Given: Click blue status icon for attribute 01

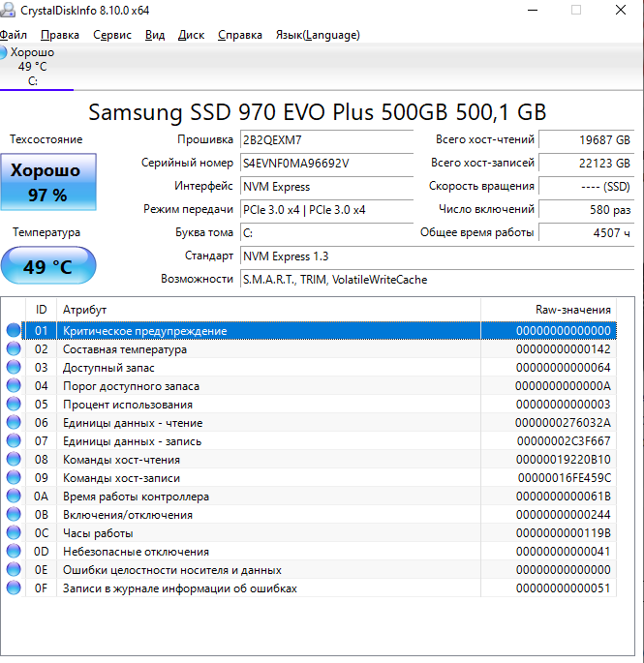Looking at the screenshot, I should pos(14,331).
